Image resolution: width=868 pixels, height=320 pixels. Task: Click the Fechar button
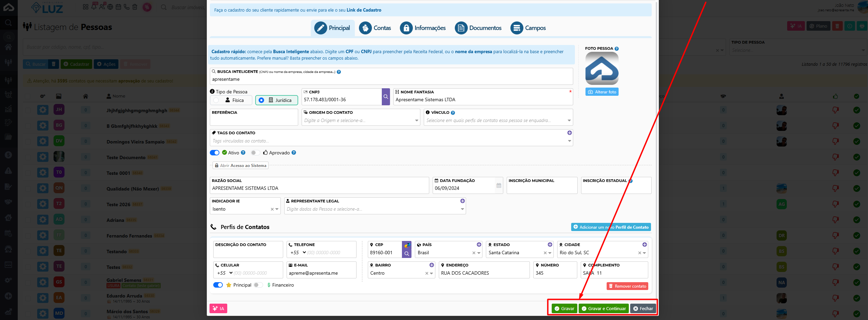643,308
